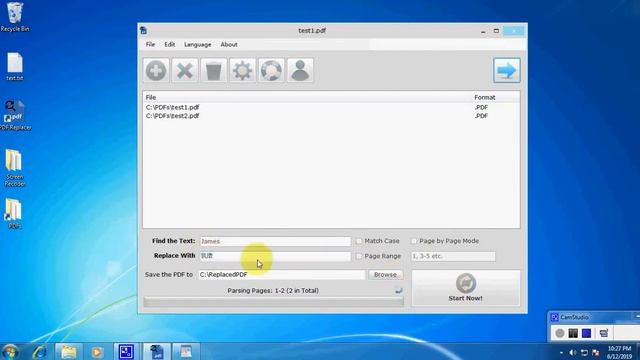Click the notepad-like taskbar window button
Image resolution: width=640 pixels, height=360 pixels.
(x=186, y=351)
